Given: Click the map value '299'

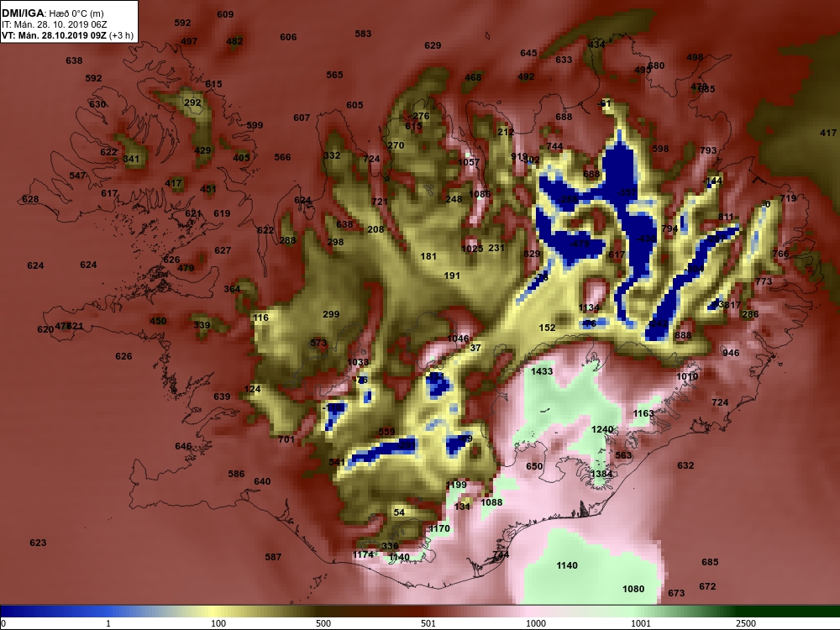Looking at the screenshot, I should [331, 314].
